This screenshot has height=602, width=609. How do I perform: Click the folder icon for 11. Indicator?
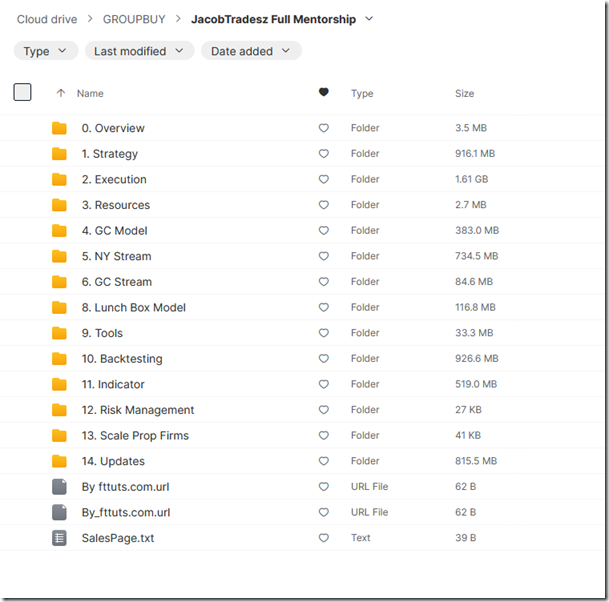(x=59, y=385)
